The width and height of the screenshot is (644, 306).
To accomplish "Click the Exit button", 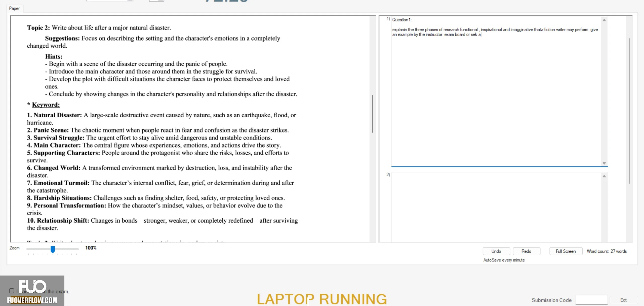I will point(623,300).
